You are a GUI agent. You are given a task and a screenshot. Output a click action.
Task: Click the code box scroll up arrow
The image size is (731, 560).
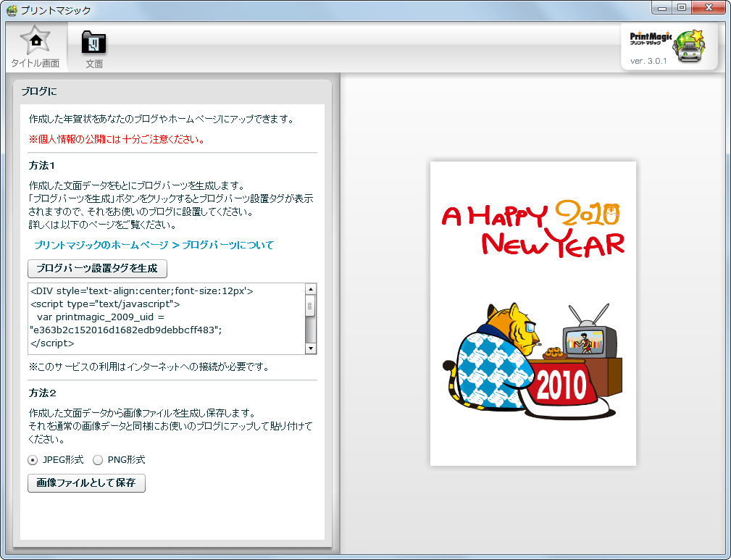[x=311, y=289]
